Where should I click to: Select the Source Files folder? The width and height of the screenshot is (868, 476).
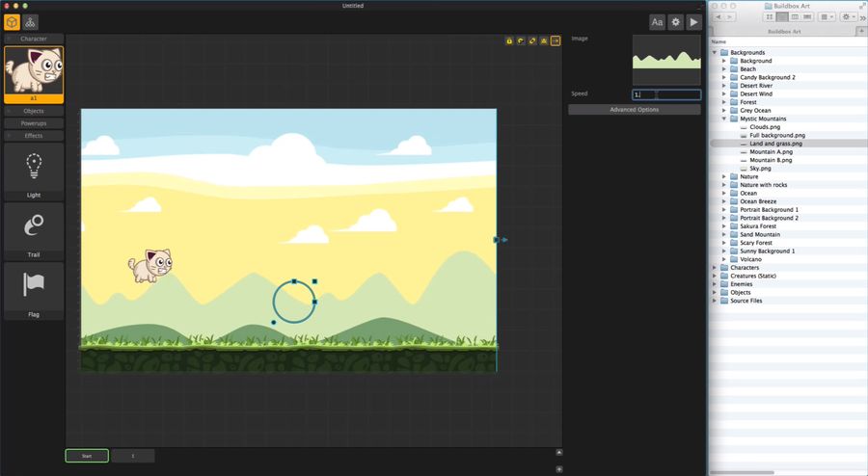point(746,301)
